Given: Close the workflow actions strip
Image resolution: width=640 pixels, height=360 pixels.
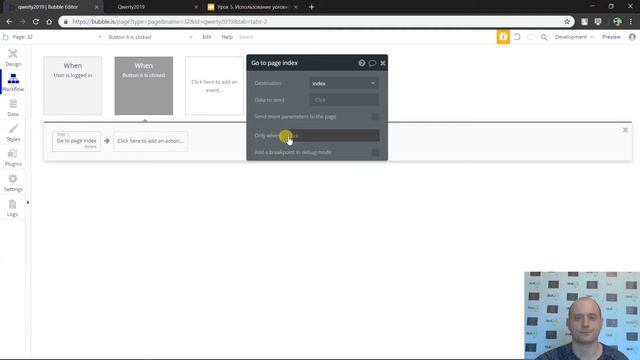Looking at the screenshot, I should (x=625, y=130).
